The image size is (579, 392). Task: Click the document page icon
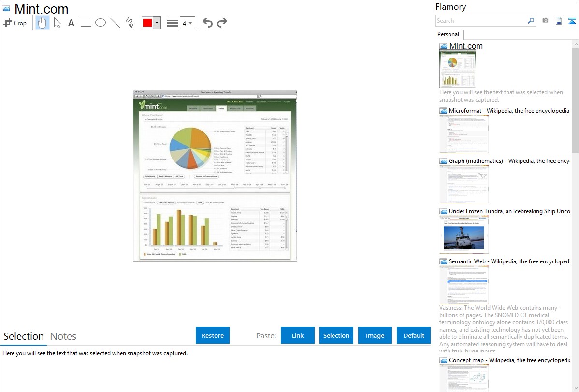559,21
